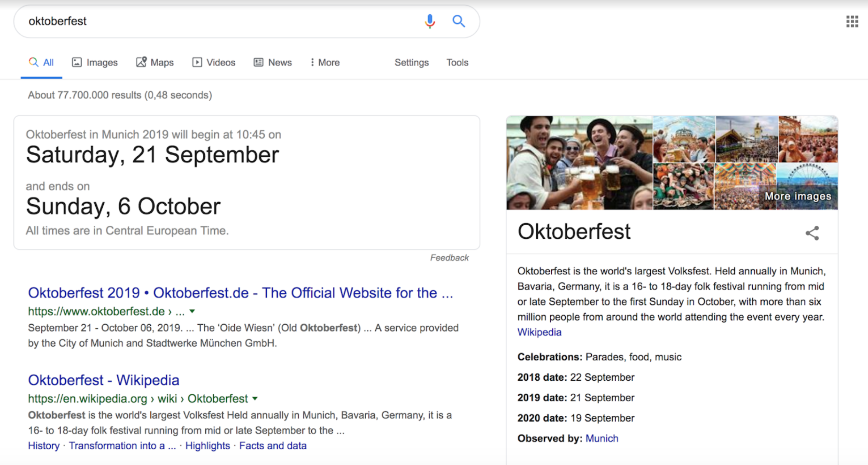Screen dimensions: 868x465
Task: Click the voice search microphone icon
Action: [430, 21]
